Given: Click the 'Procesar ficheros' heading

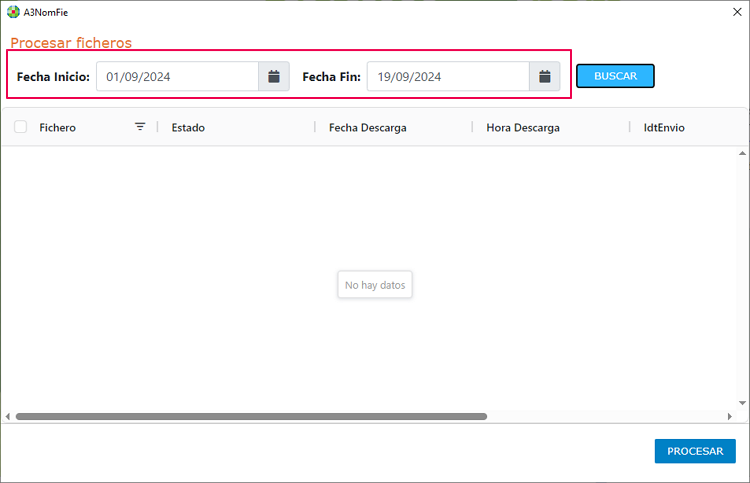Looking at the screenshot, I should [71, 43].
